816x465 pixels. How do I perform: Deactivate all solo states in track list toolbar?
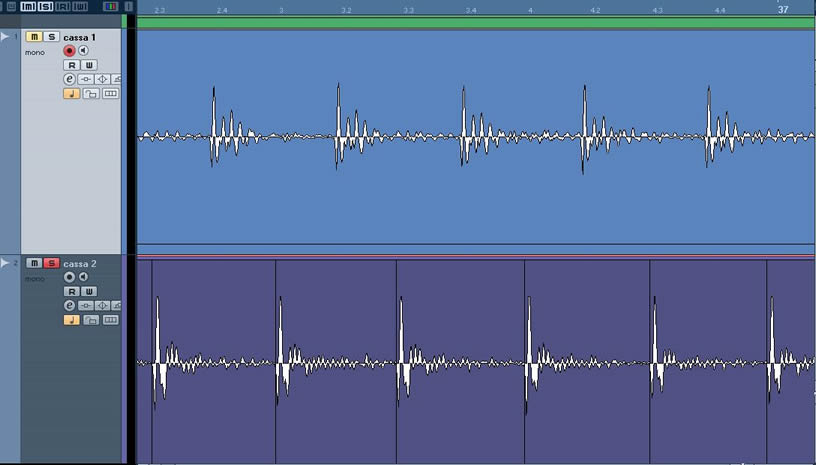pos(45,7)
